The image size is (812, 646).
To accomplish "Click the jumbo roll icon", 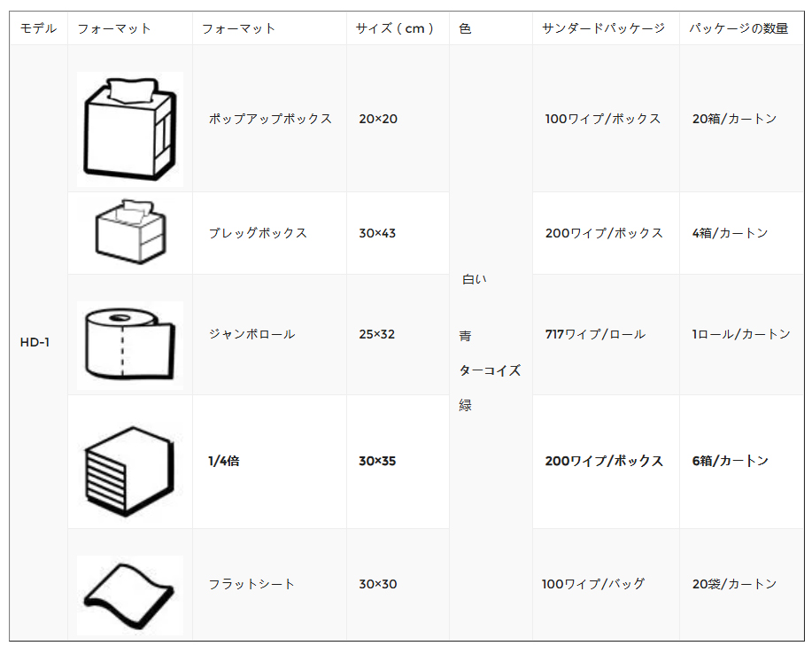I will pyautogui.click(x=130, y=345).
